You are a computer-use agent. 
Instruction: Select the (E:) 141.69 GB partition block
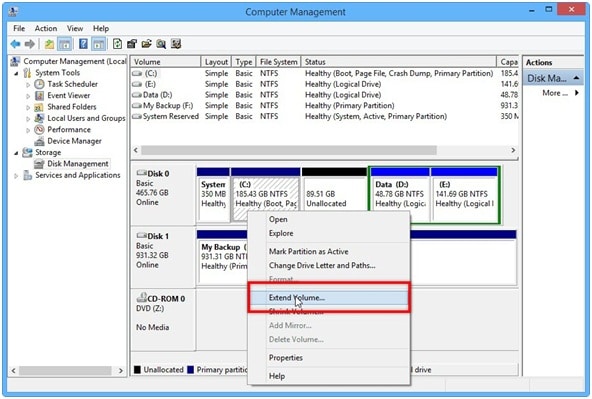pyautogui.click(x=464, y=194)
